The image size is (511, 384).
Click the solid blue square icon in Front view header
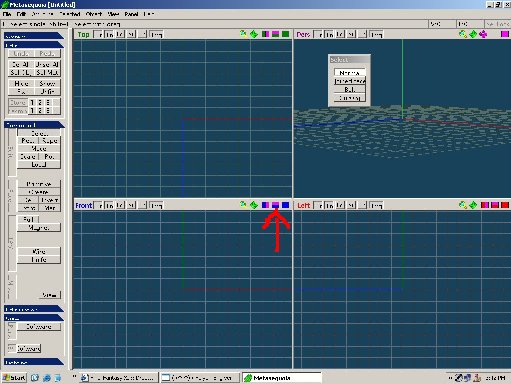(x=286, y=205)
